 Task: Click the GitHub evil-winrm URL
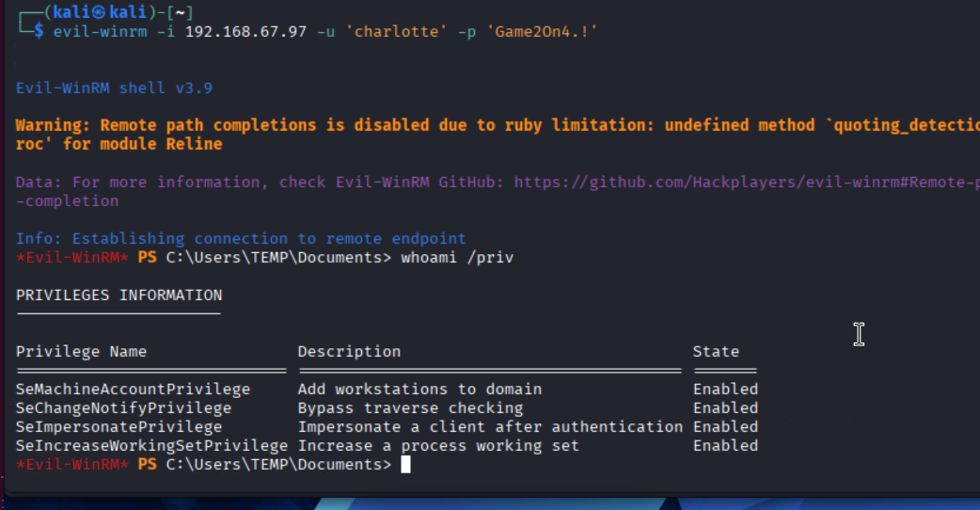point(747,183)
